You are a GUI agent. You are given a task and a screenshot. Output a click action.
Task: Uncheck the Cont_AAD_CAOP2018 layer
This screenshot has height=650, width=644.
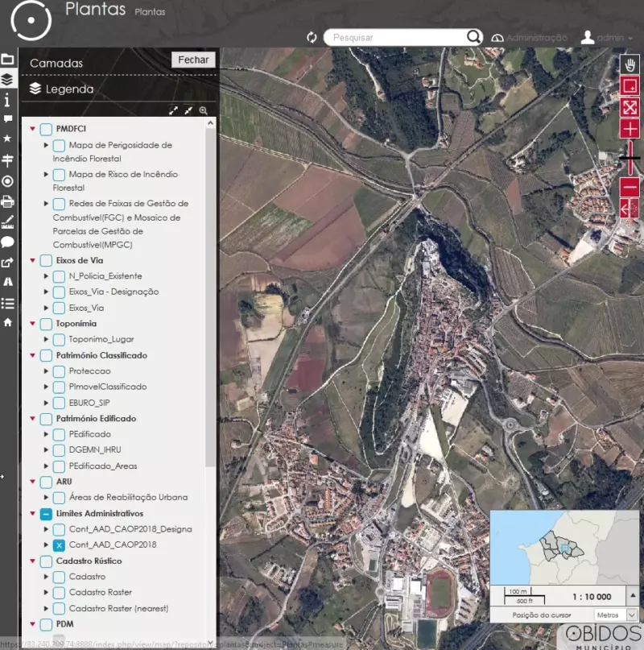tap(59, 545)
